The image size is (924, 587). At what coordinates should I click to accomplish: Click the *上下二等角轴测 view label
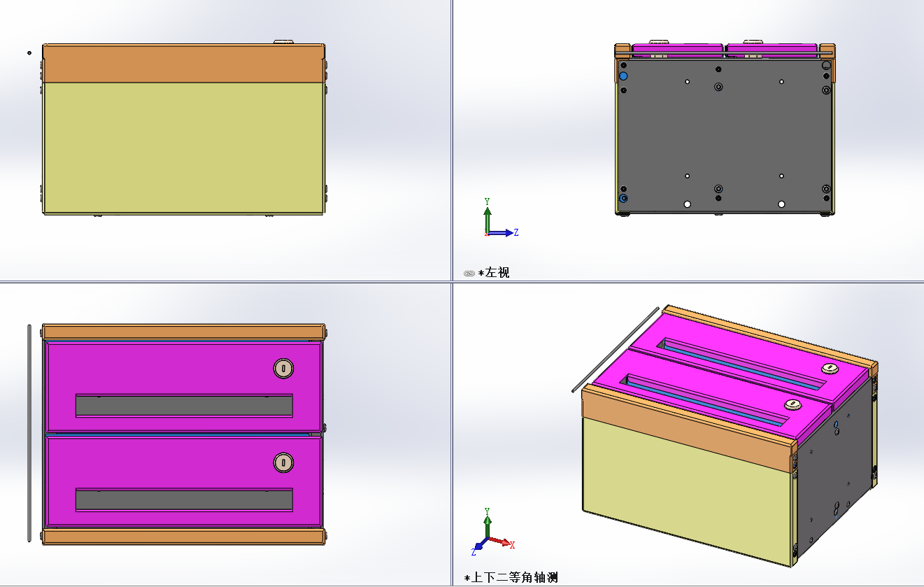pyautogui.click(x=511, y=578)
